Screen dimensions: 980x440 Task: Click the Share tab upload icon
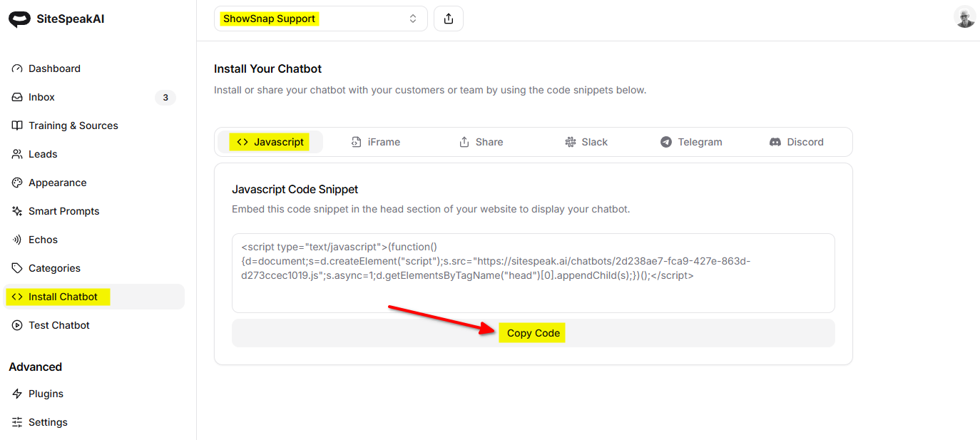tap(464, 142)
